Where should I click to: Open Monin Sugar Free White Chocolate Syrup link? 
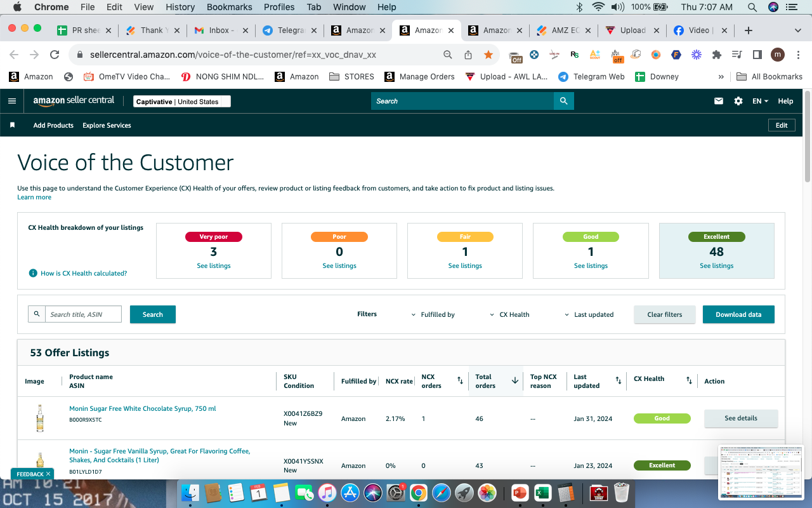coord(143,408)
